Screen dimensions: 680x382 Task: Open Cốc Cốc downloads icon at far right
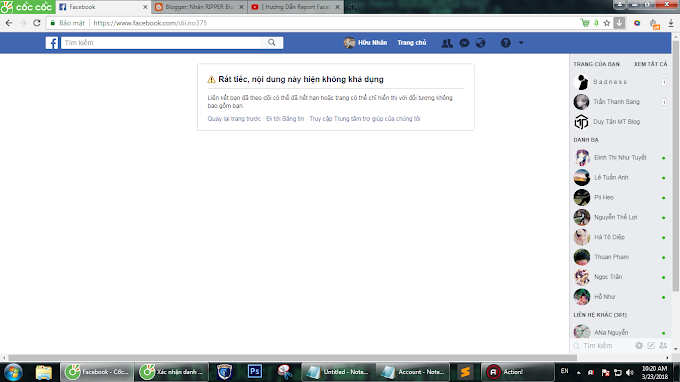click(x=671, y=23)
